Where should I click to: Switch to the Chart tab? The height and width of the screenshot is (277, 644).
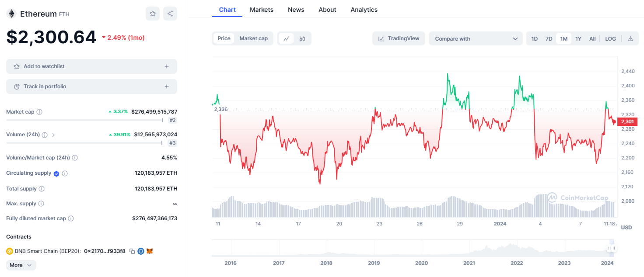pos(227,10)
